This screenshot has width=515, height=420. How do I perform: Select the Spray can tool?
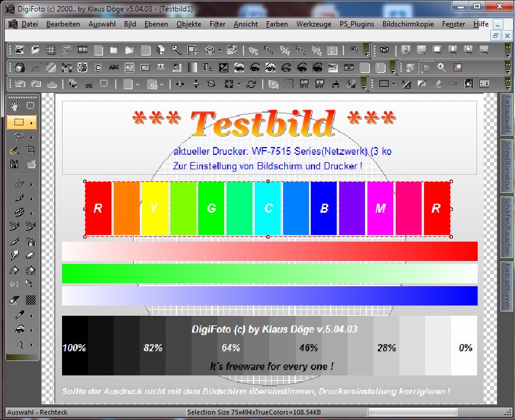(x=31, y=242)
